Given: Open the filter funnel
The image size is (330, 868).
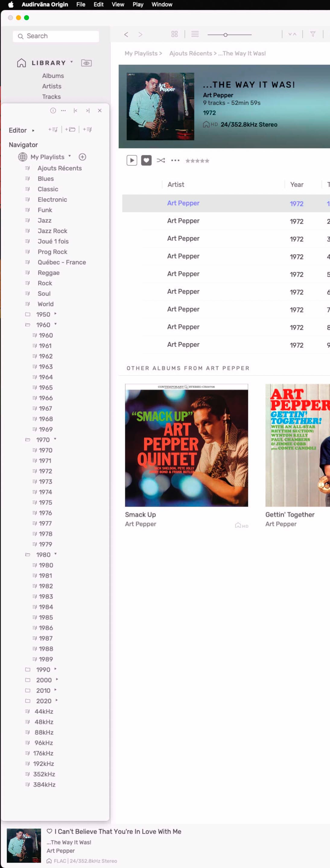Looking at the screenshot, I should (x=313, y=34).
